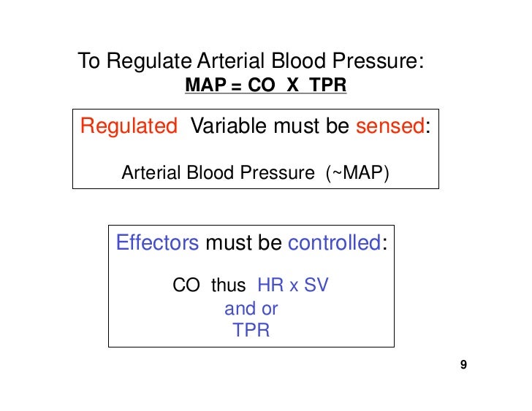The image size is (532, 411).
Task: Click 'MAP' in the underlined equation
Action: coord(205,85)
